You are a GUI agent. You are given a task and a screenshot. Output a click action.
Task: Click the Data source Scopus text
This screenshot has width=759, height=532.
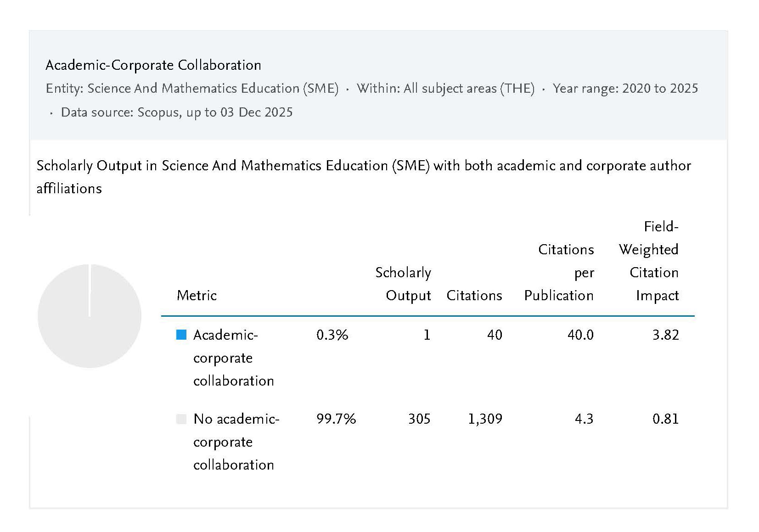point(176,112)
